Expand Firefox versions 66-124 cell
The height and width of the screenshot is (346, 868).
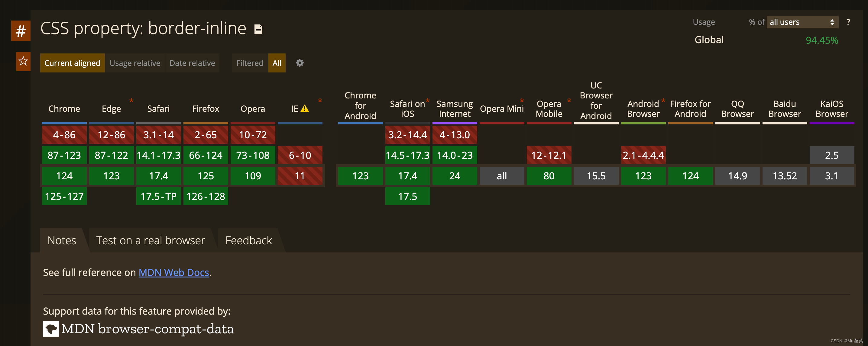(x=206, y=155)
